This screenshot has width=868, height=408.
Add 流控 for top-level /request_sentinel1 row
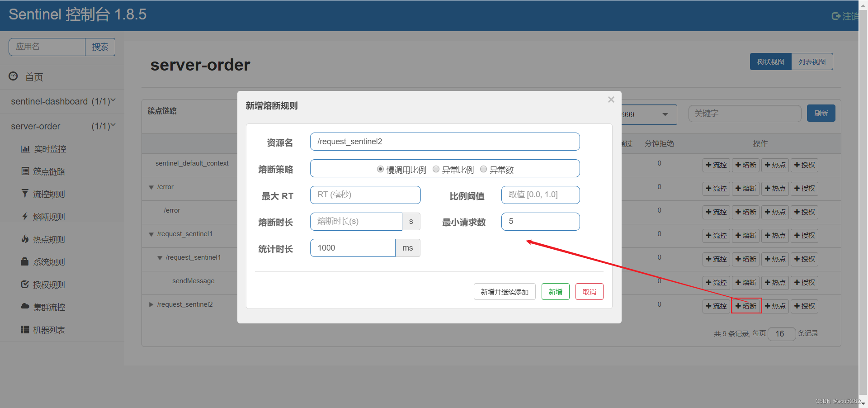[716, 236]
